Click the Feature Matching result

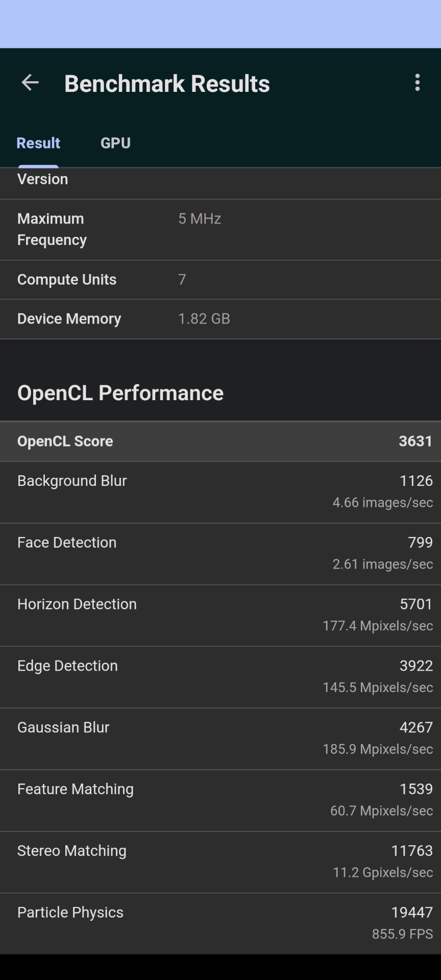(220, 800)
